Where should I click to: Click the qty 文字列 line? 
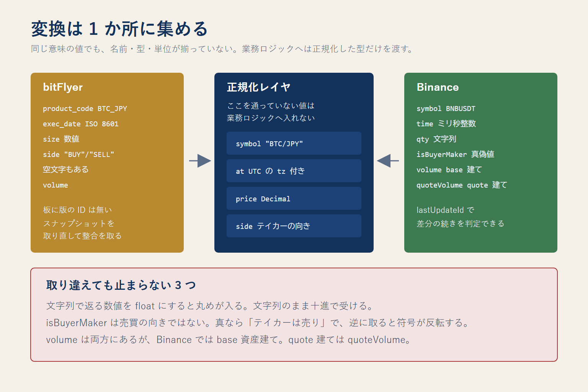pos(436,139)
